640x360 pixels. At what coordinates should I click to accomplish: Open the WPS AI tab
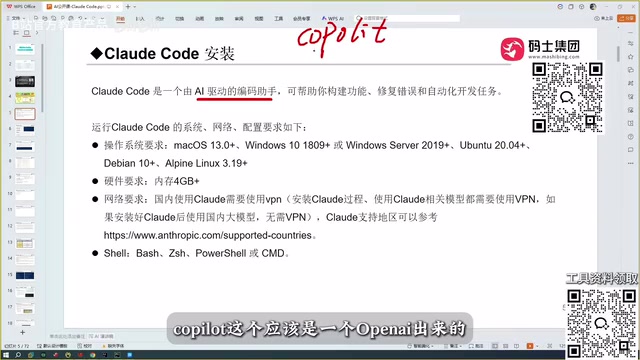[333, 19]
